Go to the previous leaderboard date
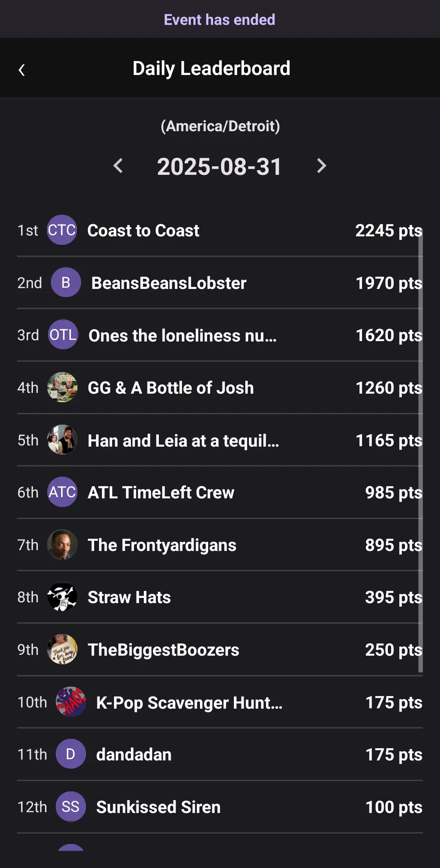Image resolution: width=440 pixels, height=868 pixels. (x=118, y=166)
